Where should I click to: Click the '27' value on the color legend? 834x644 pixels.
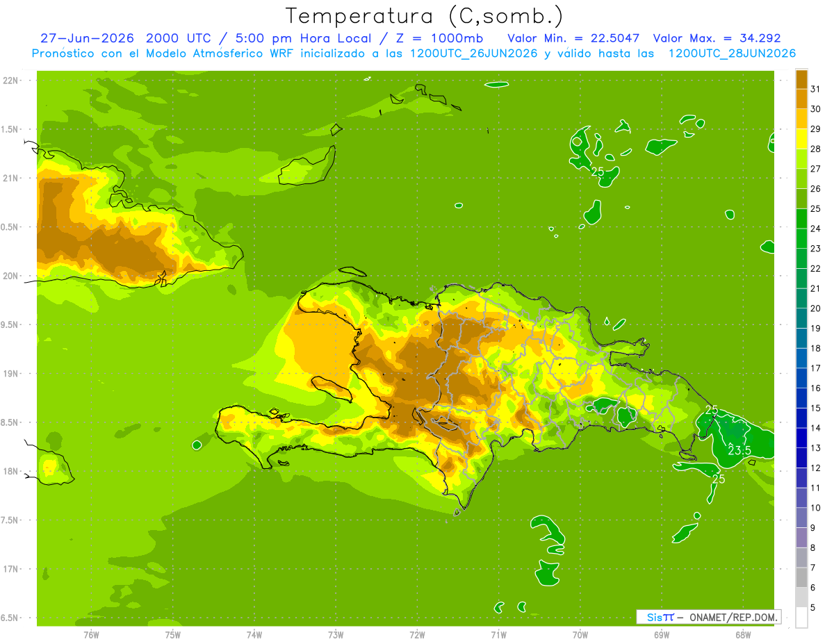815,168
